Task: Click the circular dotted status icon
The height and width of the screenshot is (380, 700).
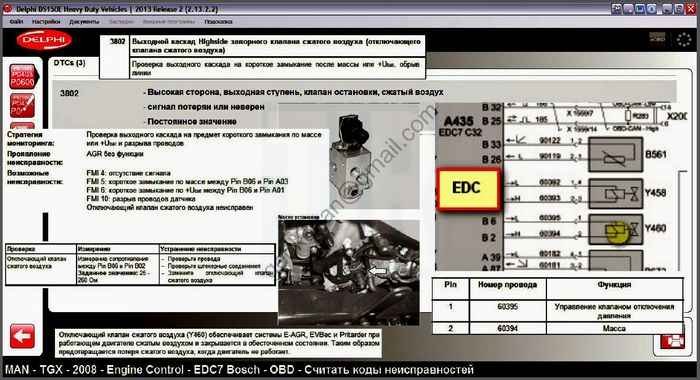Action: point(683,40)
